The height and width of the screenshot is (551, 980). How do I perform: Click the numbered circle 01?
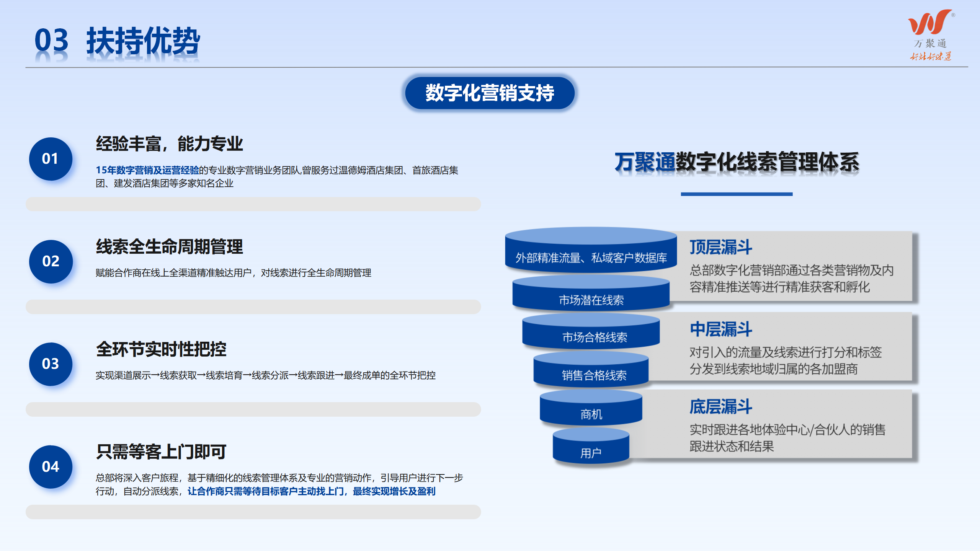pyautogui.click(x=51, y=159)
